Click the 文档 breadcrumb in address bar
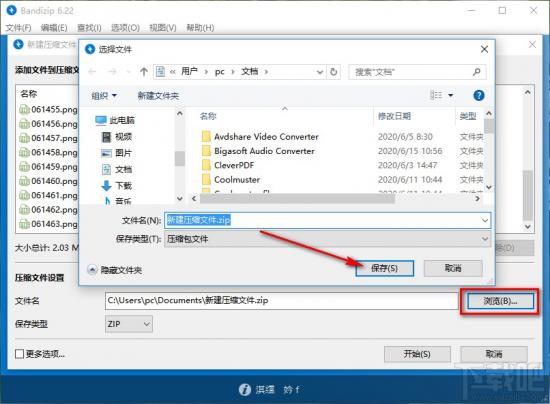 [249, 72]
